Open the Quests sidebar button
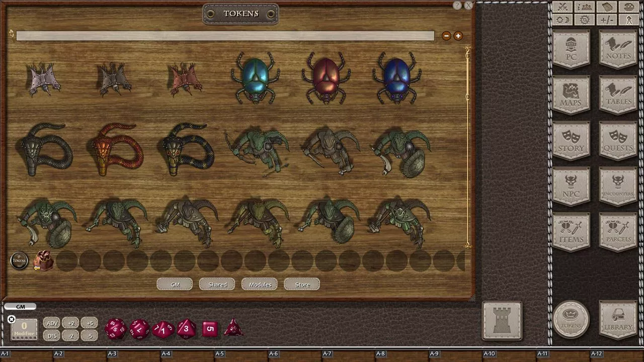 pyautogui.click(x=618, y=141)
